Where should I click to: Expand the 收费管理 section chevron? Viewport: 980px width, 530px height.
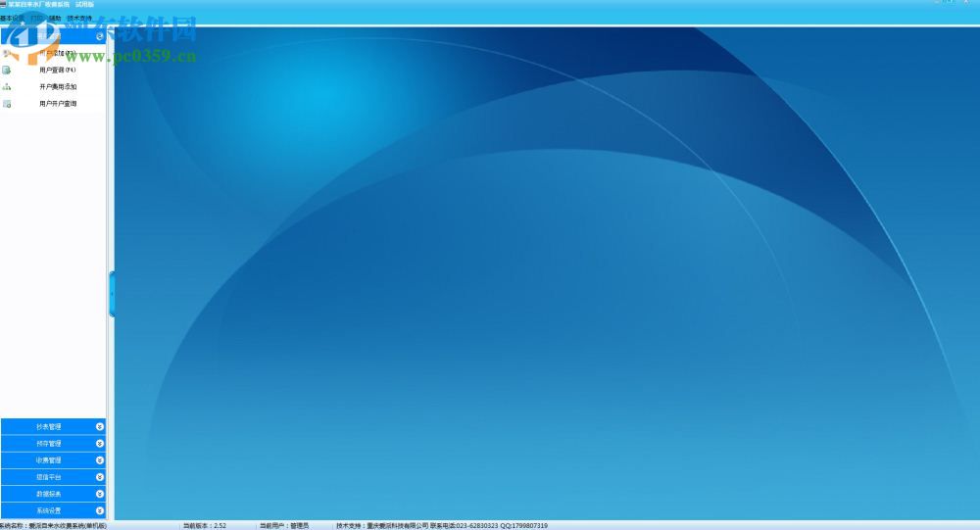coord(99,460)
